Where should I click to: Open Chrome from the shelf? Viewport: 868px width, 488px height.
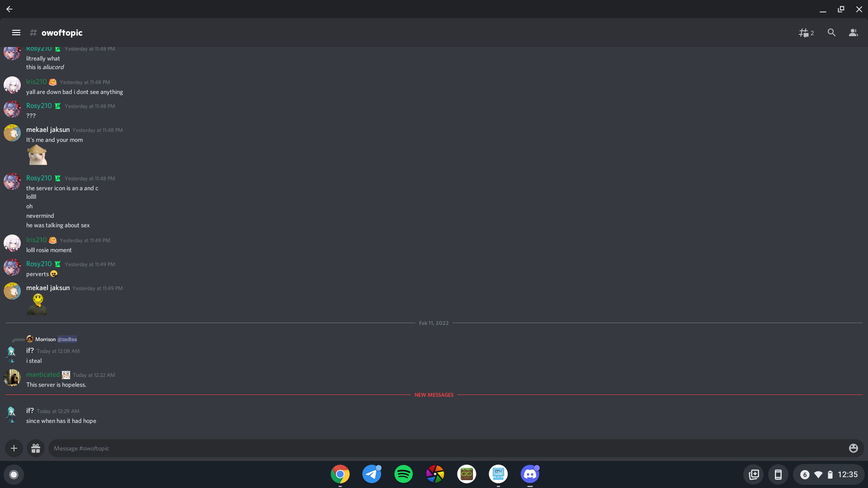[x=340, y=474]
